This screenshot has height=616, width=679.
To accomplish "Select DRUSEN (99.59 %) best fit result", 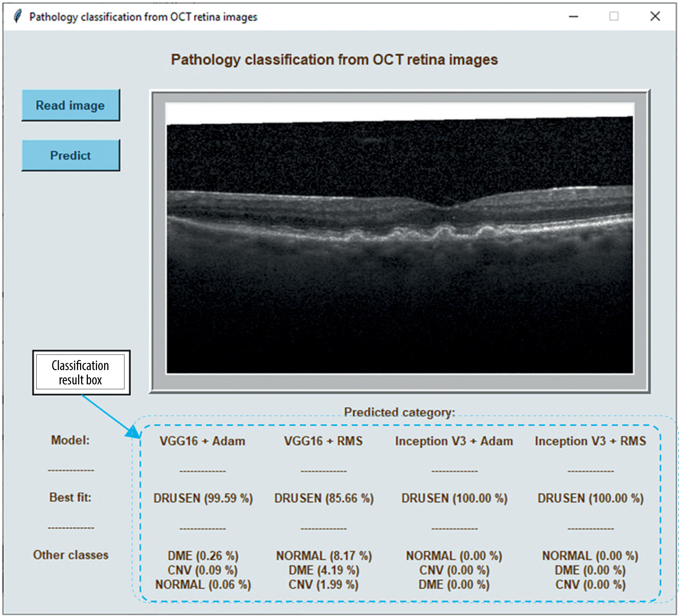I will pyautogui.click(x=203, y=498).
